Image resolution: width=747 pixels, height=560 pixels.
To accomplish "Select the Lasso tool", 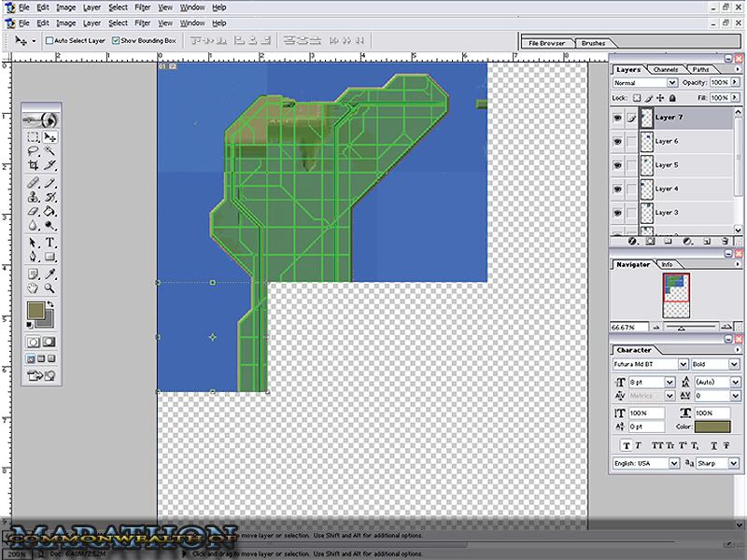I will (x=33, y=150).
